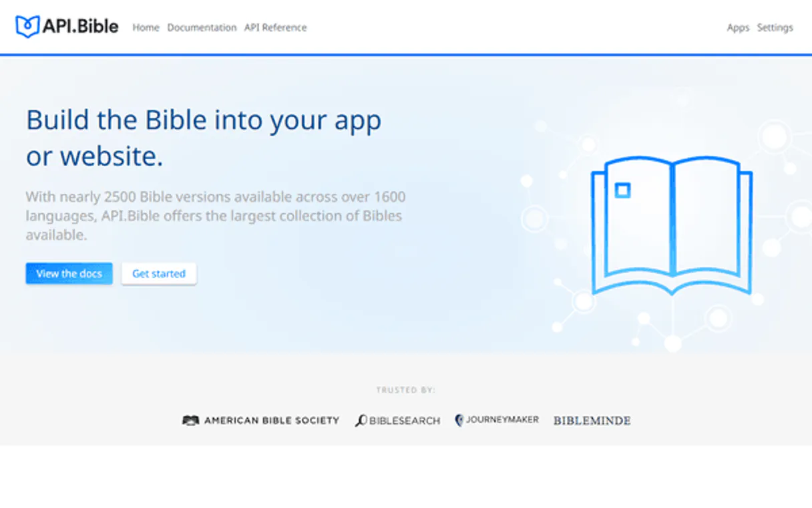The width and height of the screenshot is (812, 508).
Task: Click the API.Bible brand name text
Action: [x=80, y=25]
